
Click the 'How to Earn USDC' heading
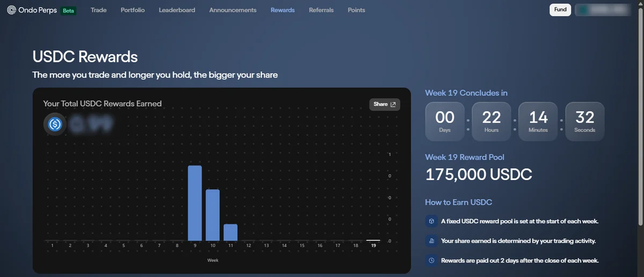tap(459, 203)
